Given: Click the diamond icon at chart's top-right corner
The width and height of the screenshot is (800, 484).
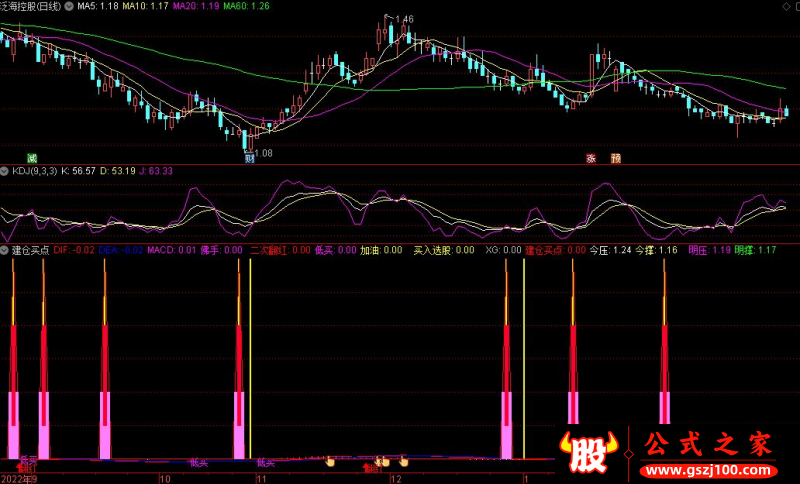Looking at the screenshot, I should pos(786,6).
